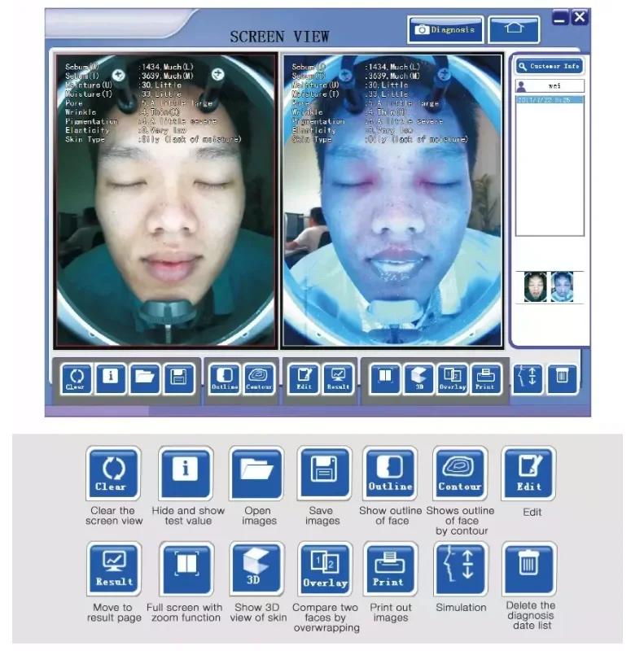Open full screen zoom view from the toolbar
Image resolution: width=644 pixels, height=655 pixels.
coord(385,379)
